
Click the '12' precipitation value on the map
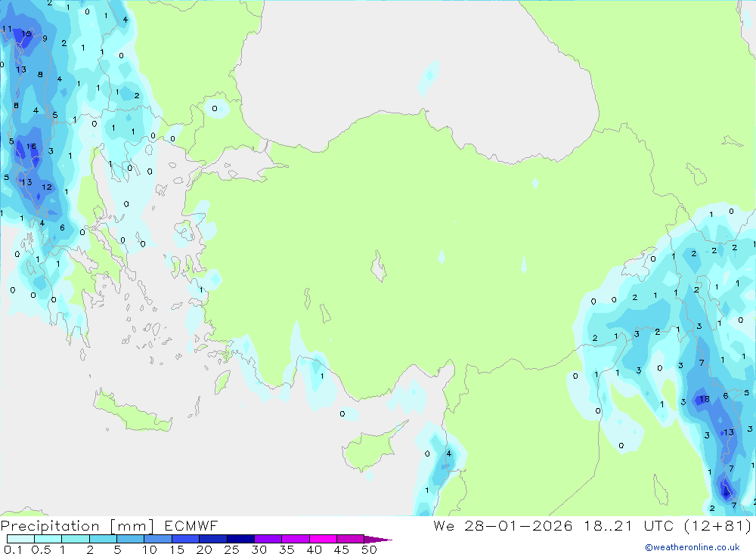tap(47, 187)
